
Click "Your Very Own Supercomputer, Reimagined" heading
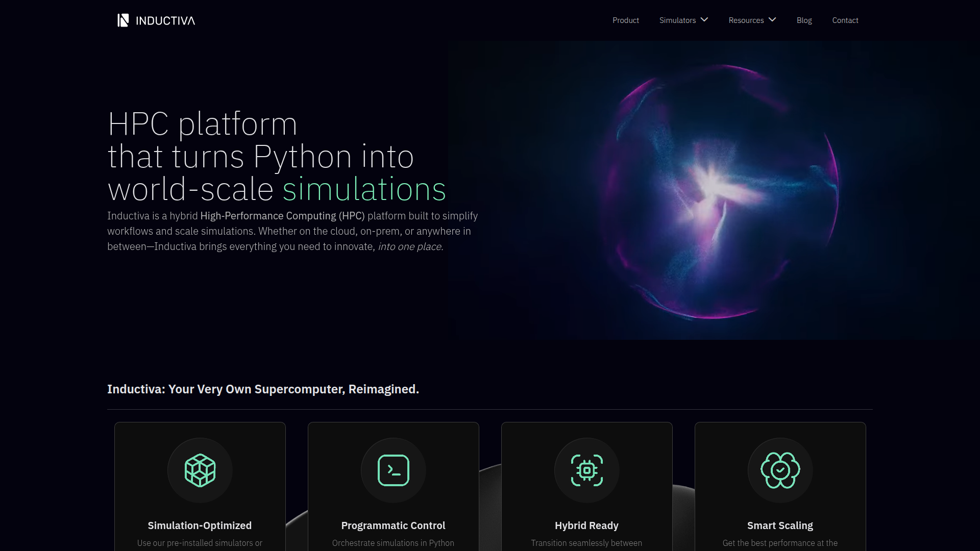(x=293, y=389)
